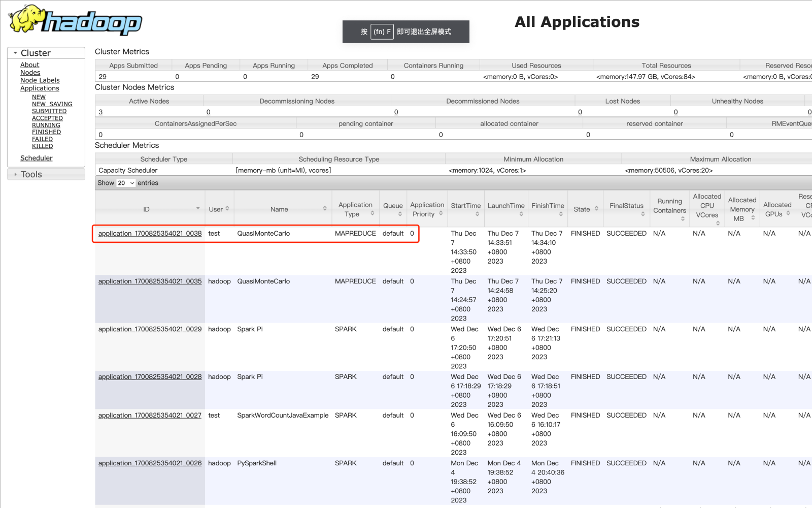Viewport: 812px width, 508px height.
Task: Open application_1700825354021_0038 details
Action: (150, 234)
